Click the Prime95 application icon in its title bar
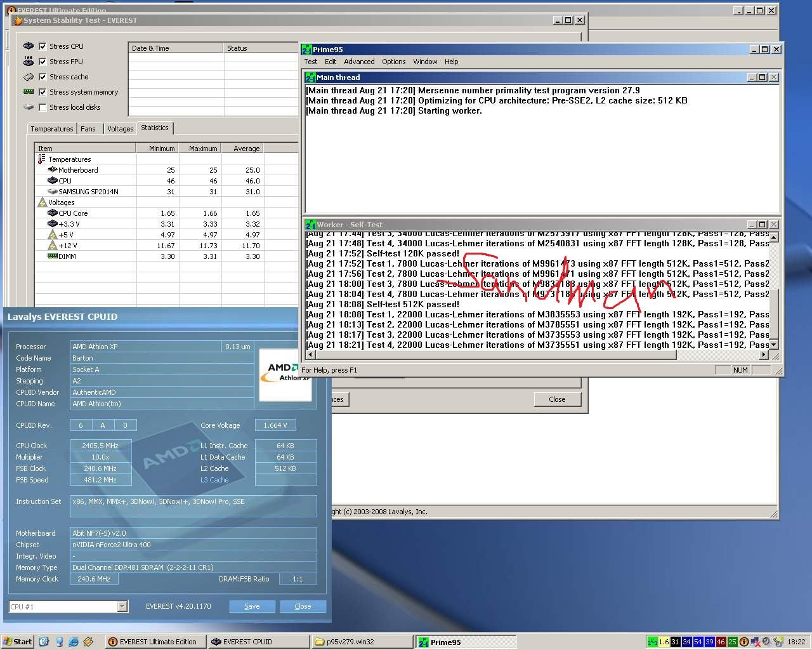 306,50
